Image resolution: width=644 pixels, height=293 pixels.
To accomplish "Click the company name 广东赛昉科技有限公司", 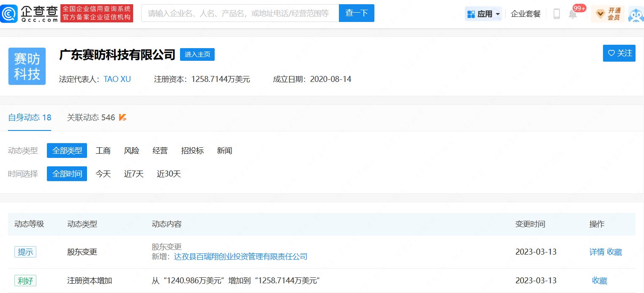I will coord(117,54).
